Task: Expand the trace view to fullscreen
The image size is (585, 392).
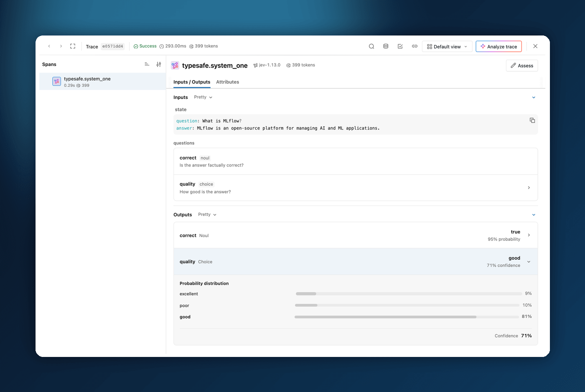Action: click(73, 46)
